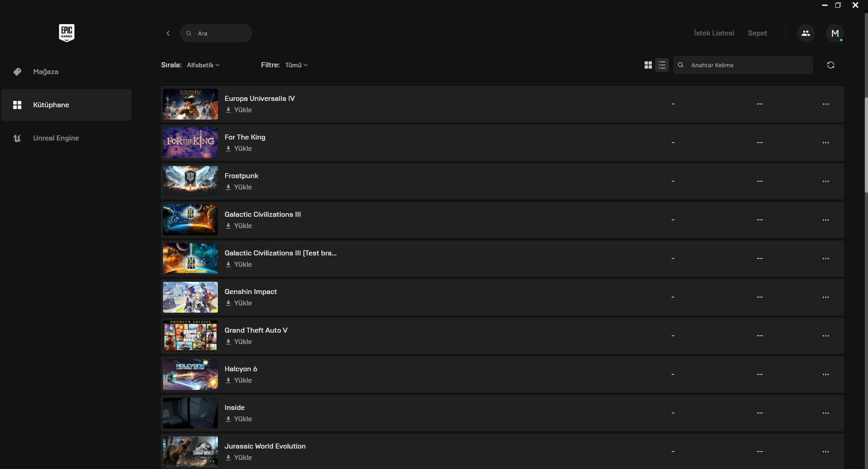Screen dimensions: 868x469
Task: Open the Mağaza store tab
Action: [x=67, y=72]
